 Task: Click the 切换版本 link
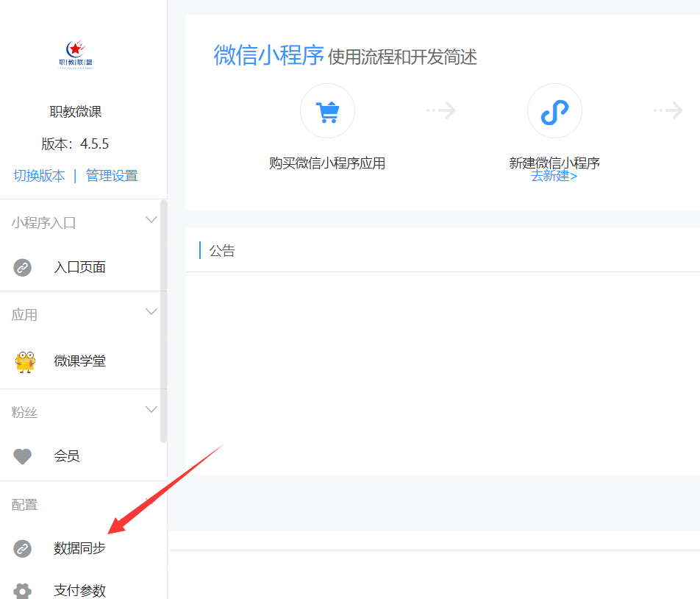(39, 176)
